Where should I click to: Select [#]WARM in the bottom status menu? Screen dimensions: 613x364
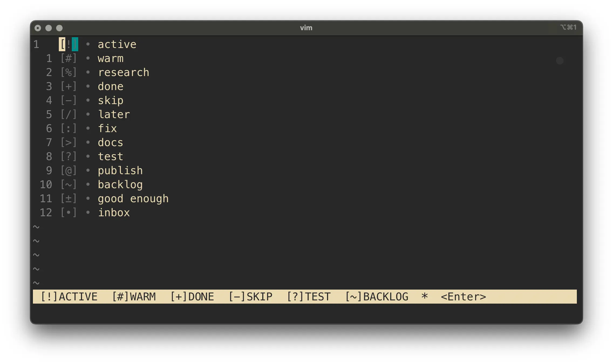point(134,297)
